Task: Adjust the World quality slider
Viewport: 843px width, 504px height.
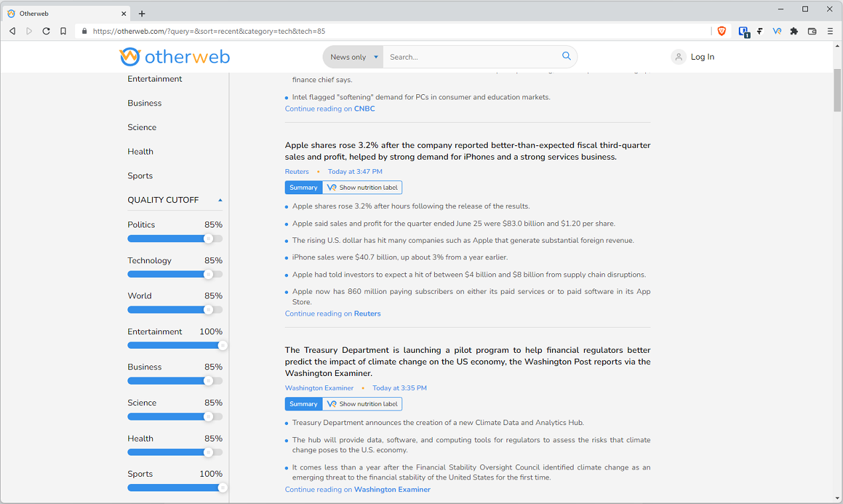Action: (208, 310)
